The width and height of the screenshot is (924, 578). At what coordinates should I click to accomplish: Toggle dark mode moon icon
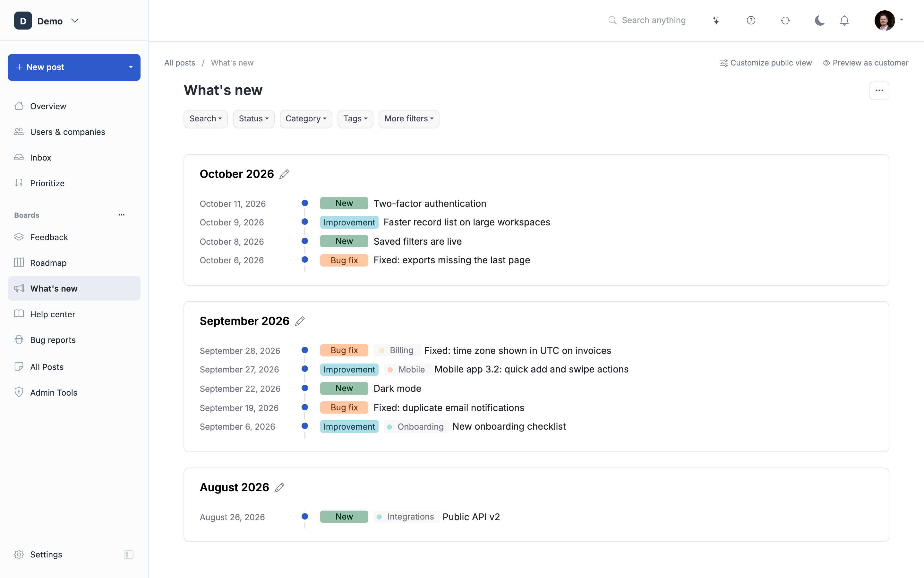[x=819, y=20]
